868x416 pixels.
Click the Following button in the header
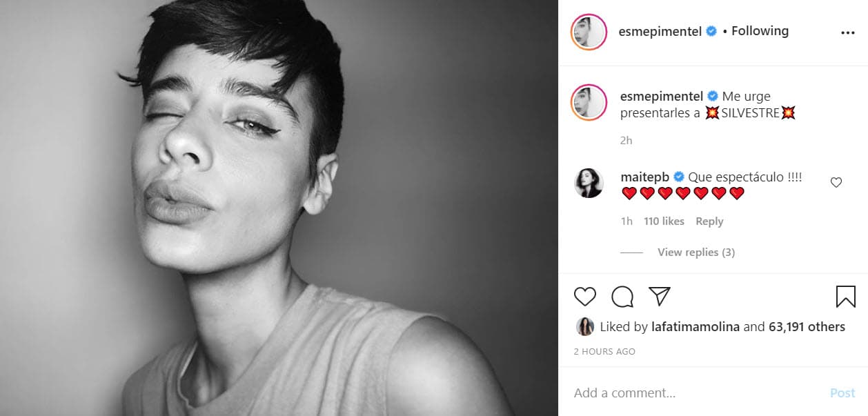point(760,31)
